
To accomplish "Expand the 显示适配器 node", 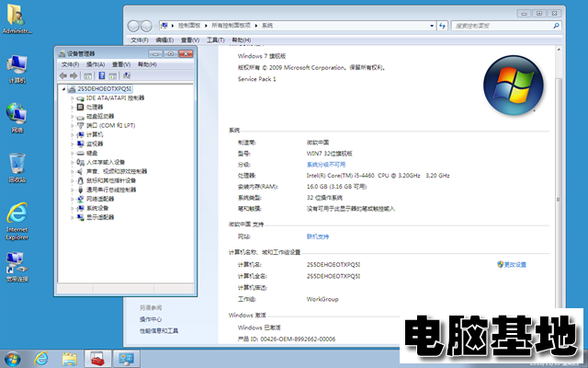I will pyautogui.click(x=73, y=217).
